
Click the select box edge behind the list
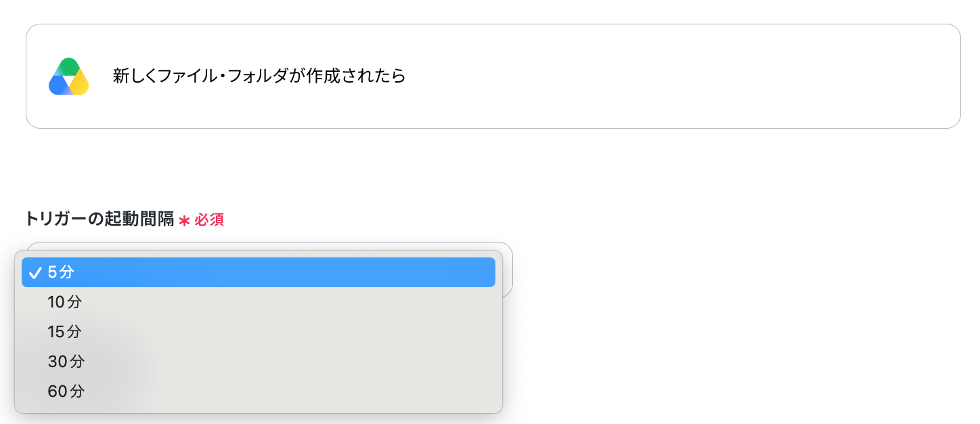[508, 270]
